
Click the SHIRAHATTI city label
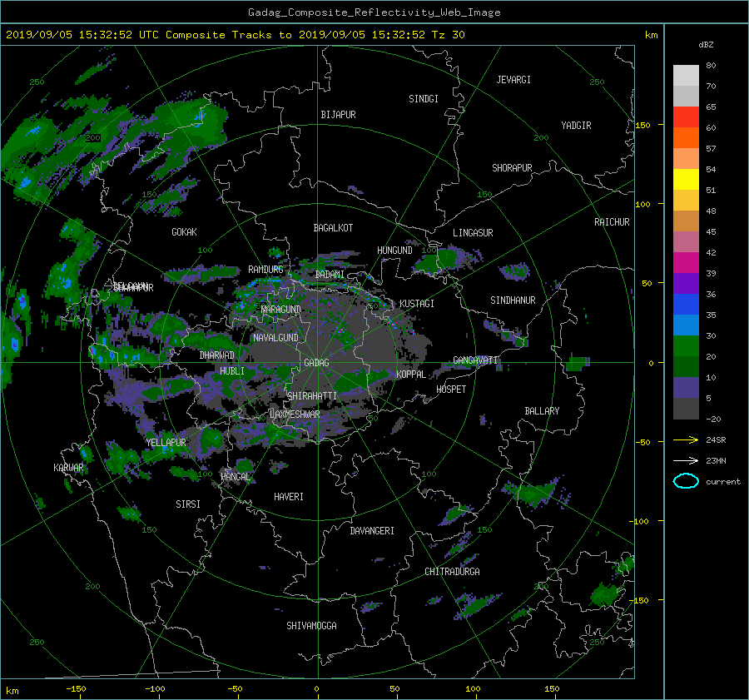(x=312, y=395)
